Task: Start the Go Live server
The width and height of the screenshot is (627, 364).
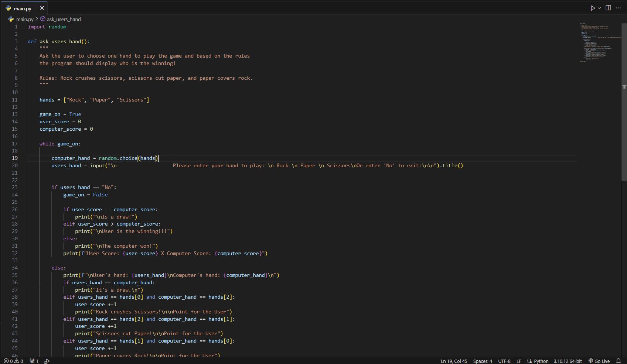Action: tap(599, 361)
